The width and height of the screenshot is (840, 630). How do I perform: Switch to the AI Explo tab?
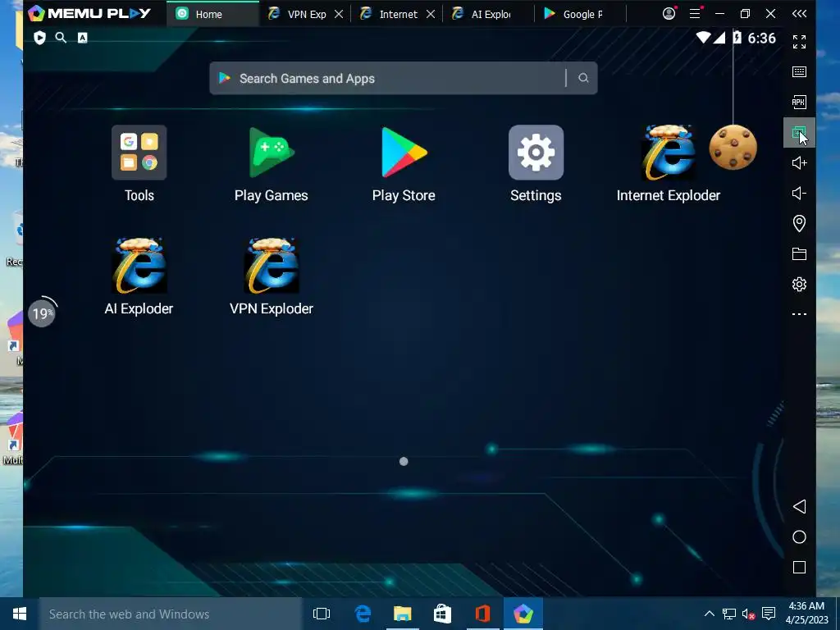click(489, 14)
